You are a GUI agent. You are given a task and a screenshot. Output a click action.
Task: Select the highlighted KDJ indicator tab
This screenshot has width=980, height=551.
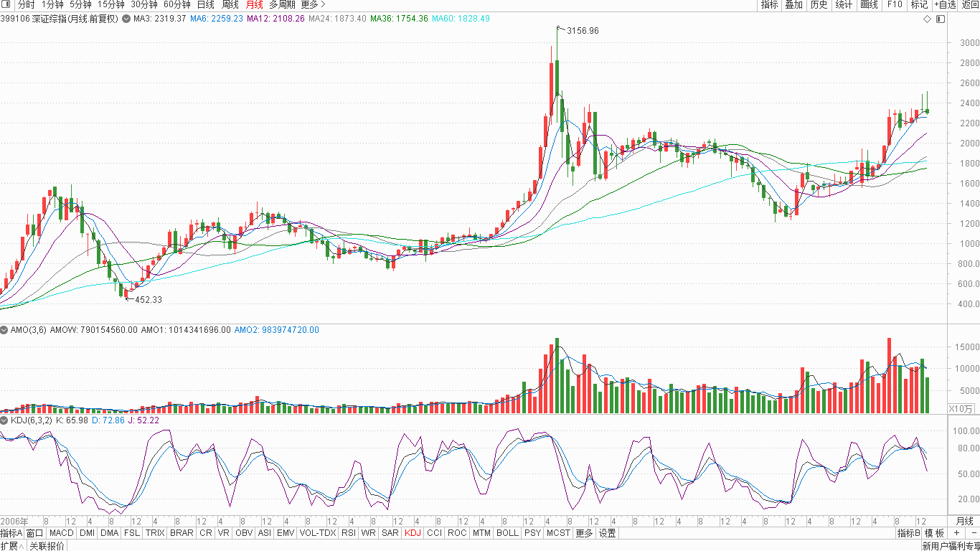point(413,533)
